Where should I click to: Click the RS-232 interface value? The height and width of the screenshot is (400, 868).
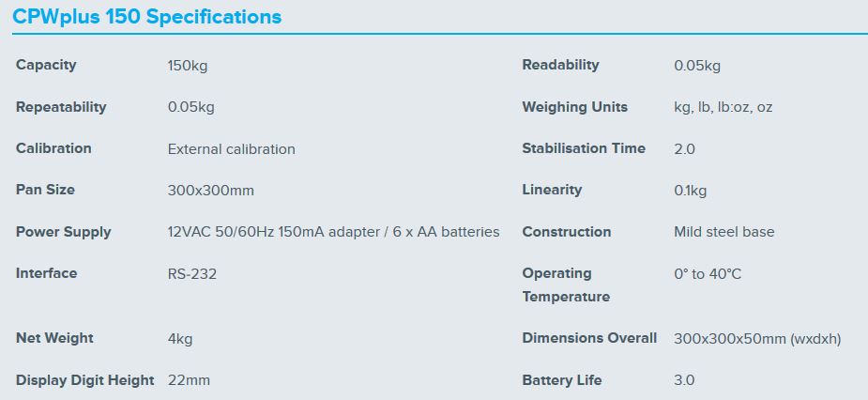point(192,274)
